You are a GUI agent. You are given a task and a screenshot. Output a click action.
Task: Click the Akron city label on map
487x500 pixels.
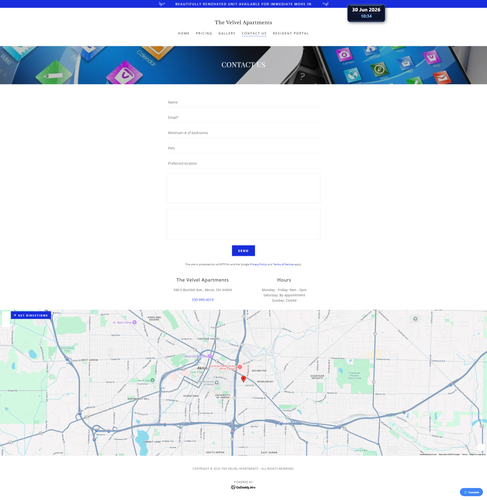tap(202, 368)
